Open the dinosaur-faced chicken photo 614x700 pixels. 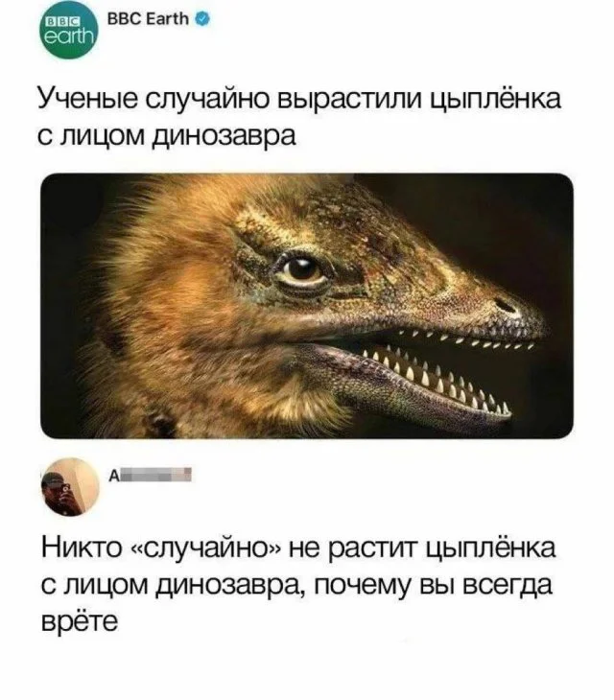coord(307,306)
